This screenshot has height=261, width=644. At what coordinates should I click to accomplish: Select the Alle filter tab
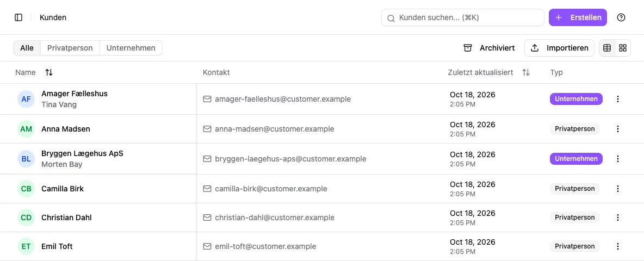[27, 48]
